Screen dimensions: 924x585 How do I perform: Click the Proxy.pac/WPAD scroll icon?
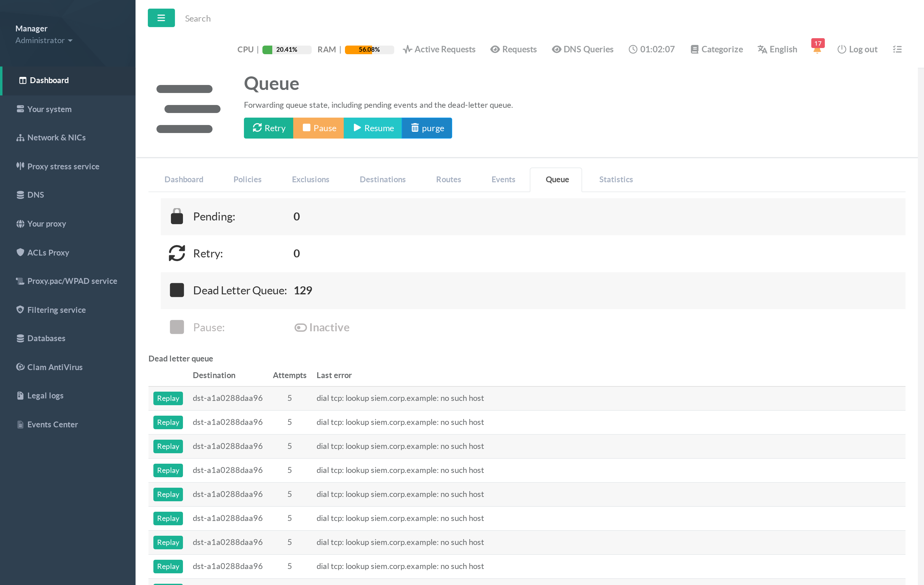pos(20,281)
